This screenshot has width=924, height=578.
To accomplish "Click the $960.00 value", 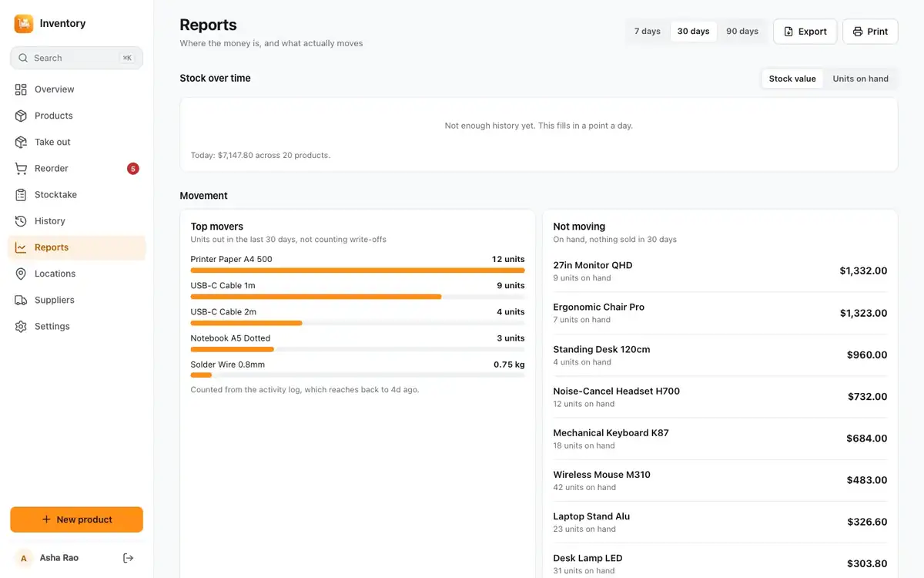I will (867, 355).
